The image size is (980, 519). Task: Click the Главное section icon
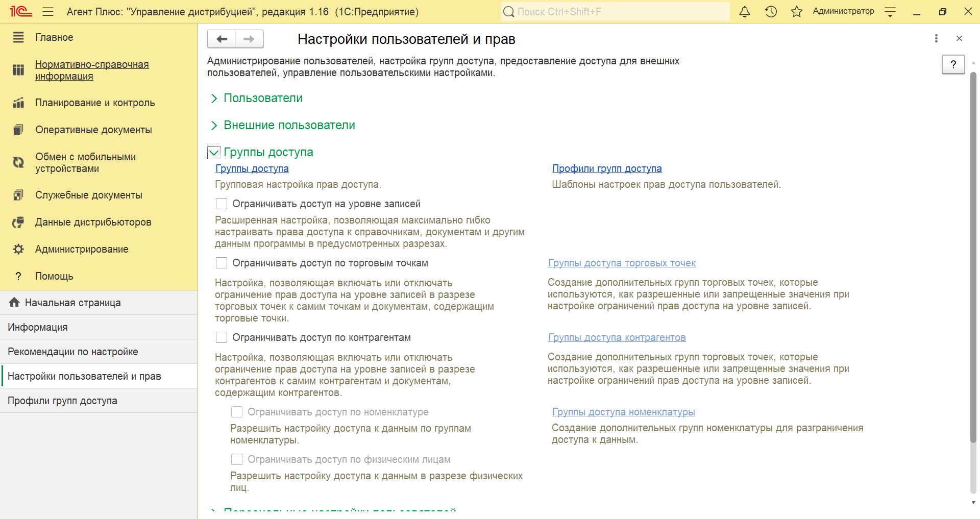point(18,37)
